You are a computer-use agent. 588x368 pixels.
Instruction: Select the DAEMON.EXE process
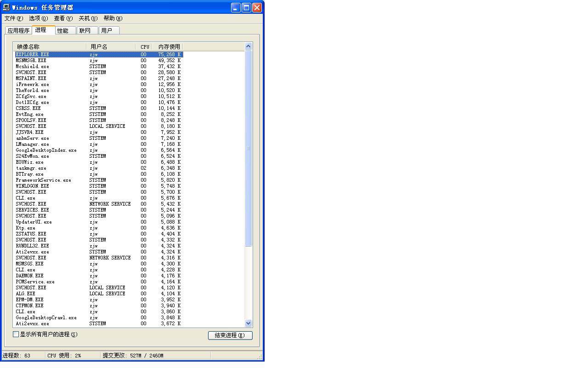tap(99, 276)
